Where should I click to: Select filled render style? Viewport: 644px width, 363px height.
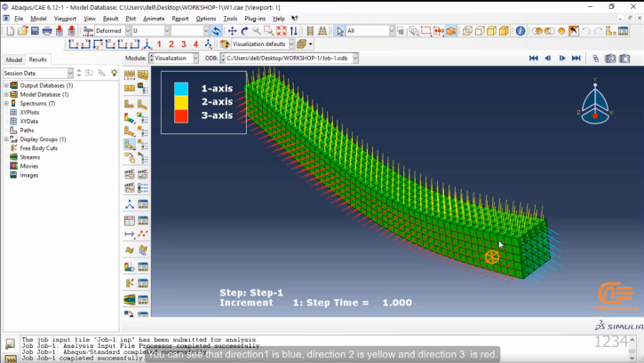[491, 31]
